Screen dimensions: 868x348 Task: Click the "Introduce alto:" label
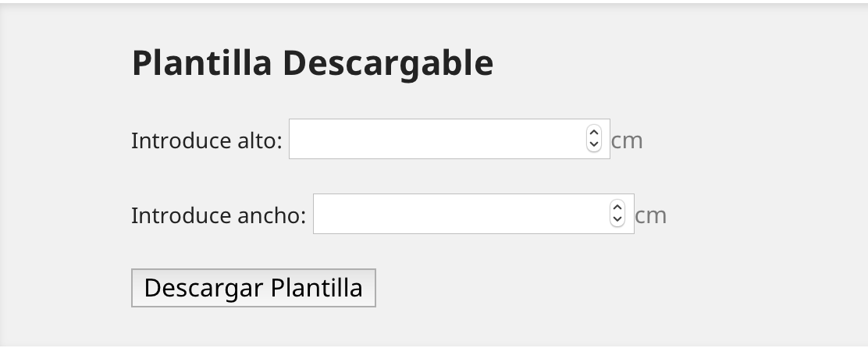[206, 140]
